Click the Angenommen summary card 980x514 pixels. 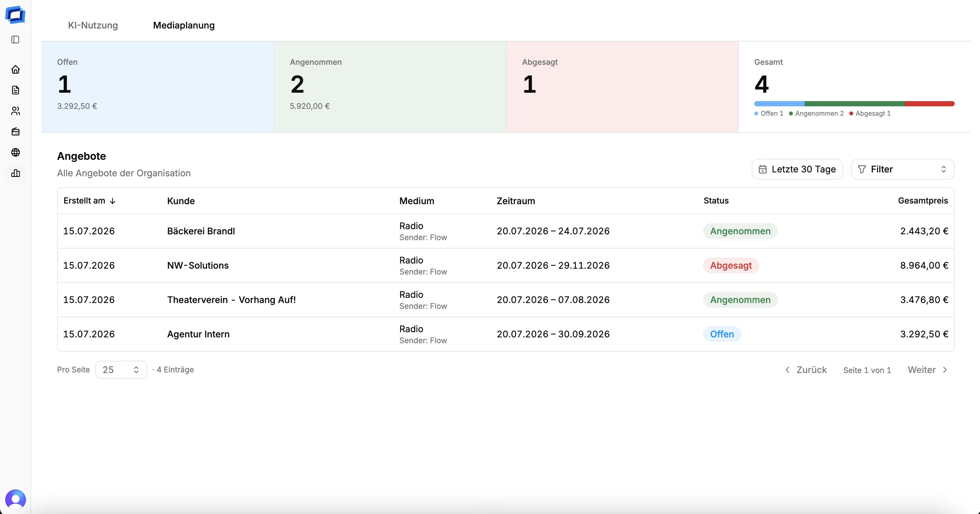(390, 87)
